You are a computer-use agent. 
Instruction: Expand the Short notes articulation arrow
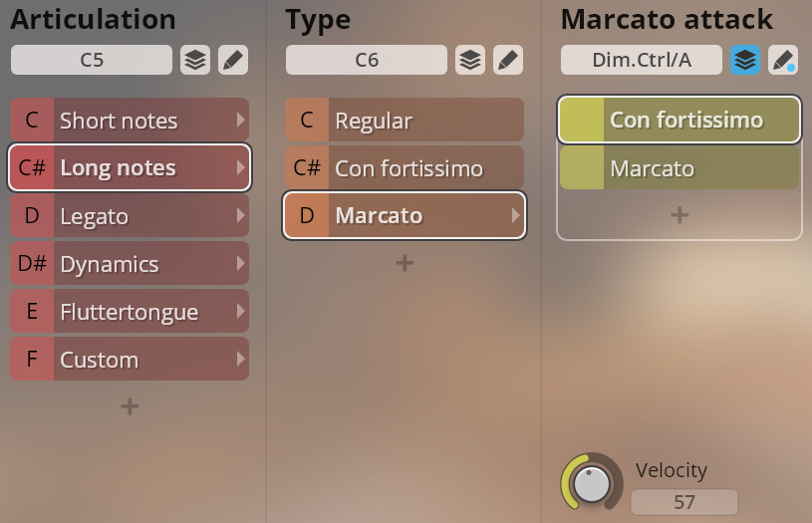tap(240, 121)
